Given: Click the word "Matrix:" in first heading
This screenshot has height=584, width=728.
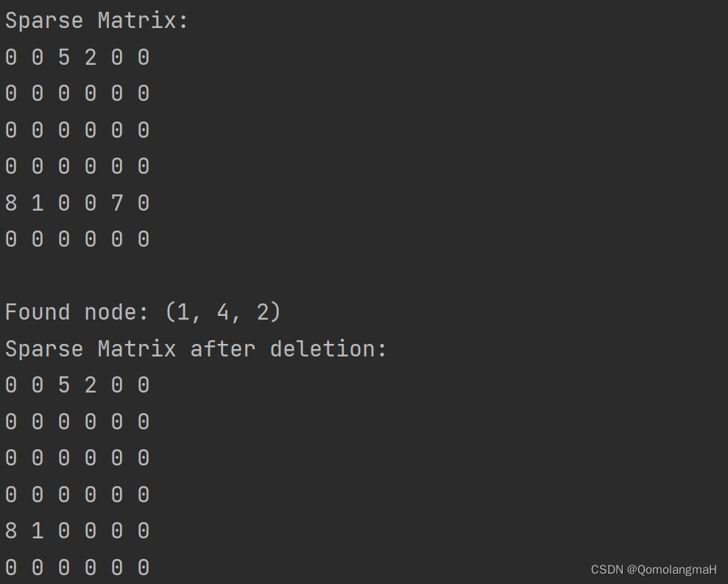Looking at the screenshot, I should click(143, 21).
